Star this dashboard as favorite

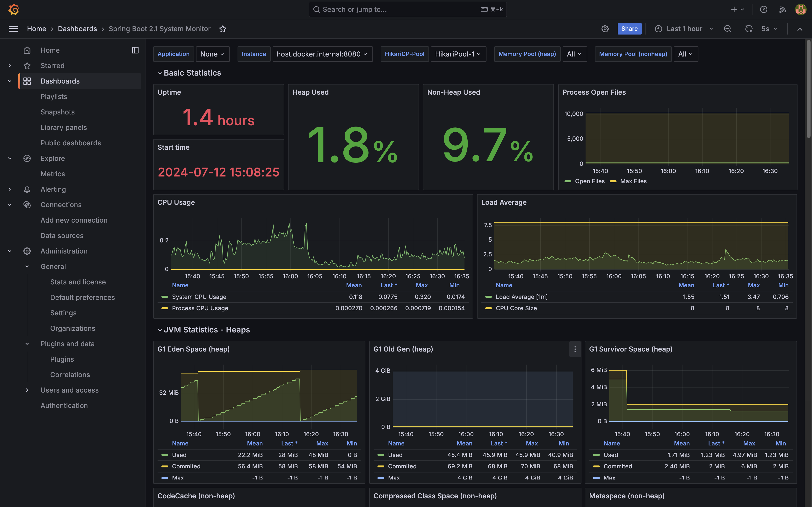[x=223, y=29]
